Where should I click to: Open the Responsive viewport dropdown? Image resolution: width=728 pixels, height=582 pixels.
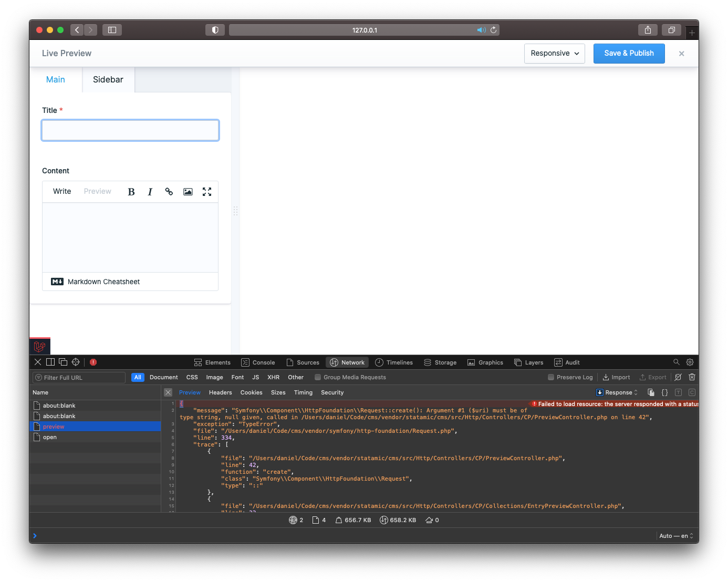pyautogui.click(x=554, y=53)
